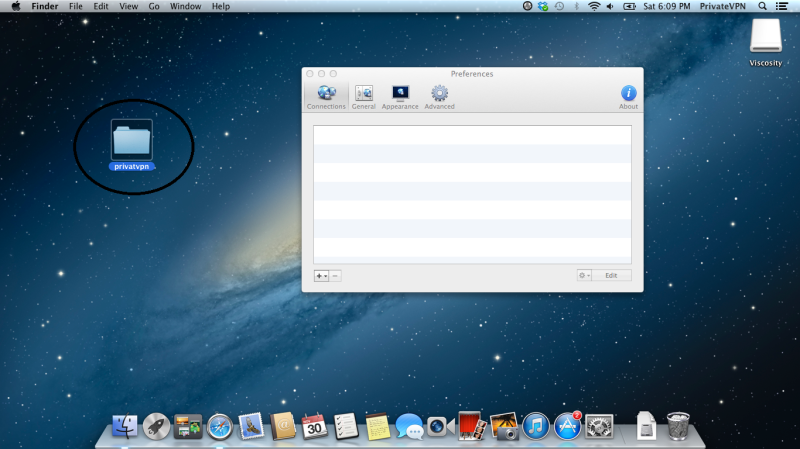This screenshot has width=800, height=449.
Task: Expand the add connection plus dropdown
Action: [x=321, y=276]
